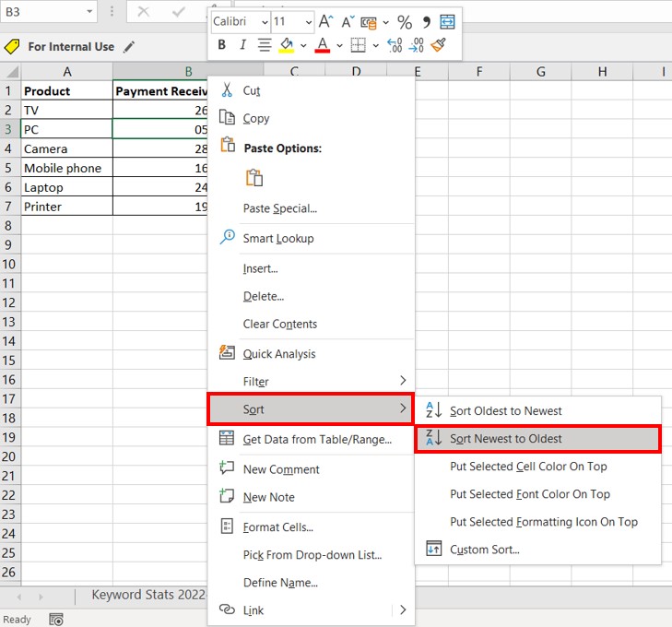The width and height of the screenshot is (672, 627).
Task: Open Paste Special dialog
Action: (312, 208)
